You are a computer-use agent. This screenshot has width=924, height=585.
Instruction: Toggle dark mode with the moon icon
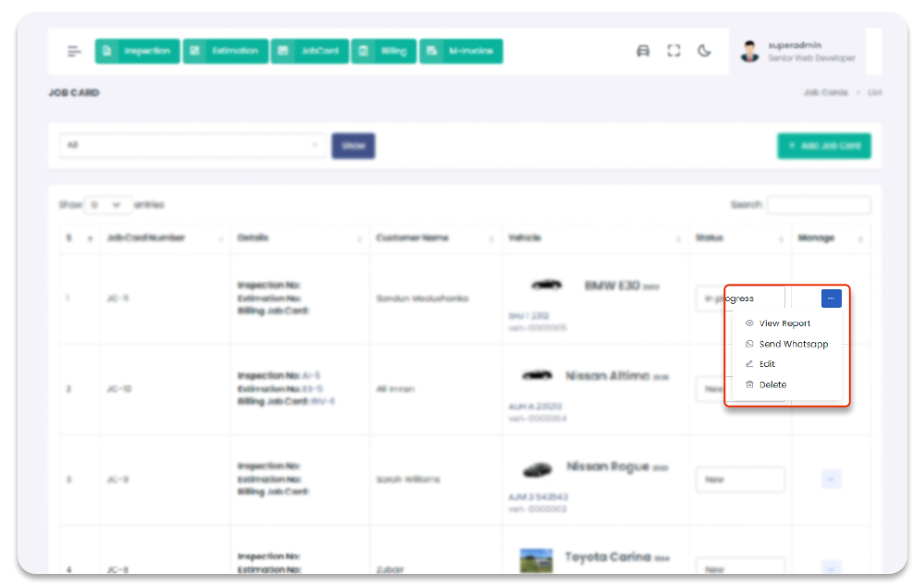(x=704, y=52)
